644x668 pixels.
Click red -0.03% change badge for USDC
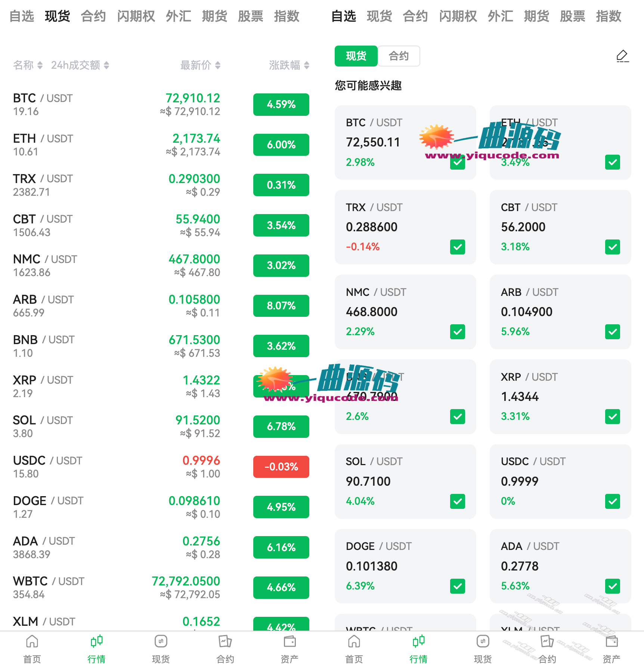pyautogui.click(x=281, y=467)
